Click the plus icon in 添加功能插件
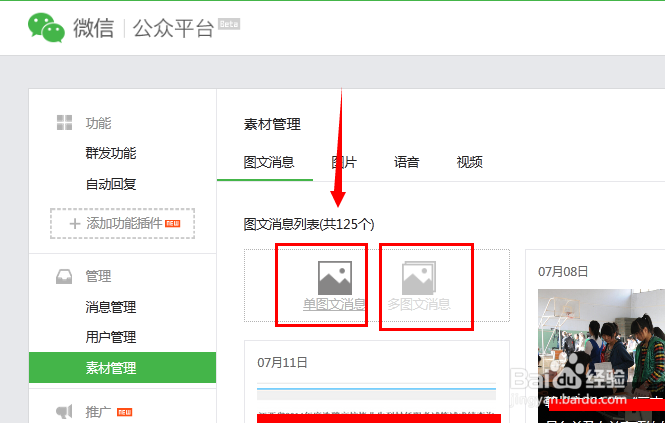Screen dimensions: 665x423 75,224
